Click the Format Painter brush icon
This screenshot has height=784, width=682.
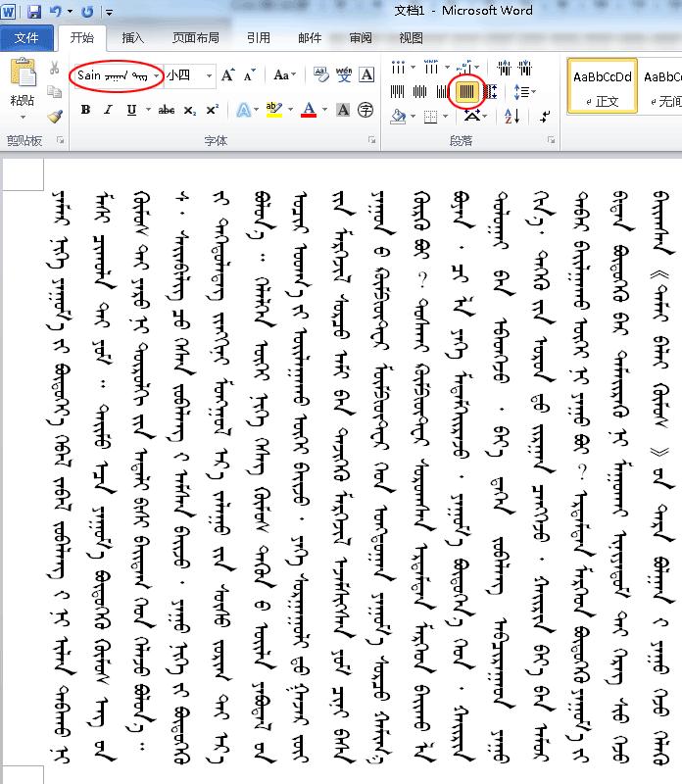tap(55, 117)
